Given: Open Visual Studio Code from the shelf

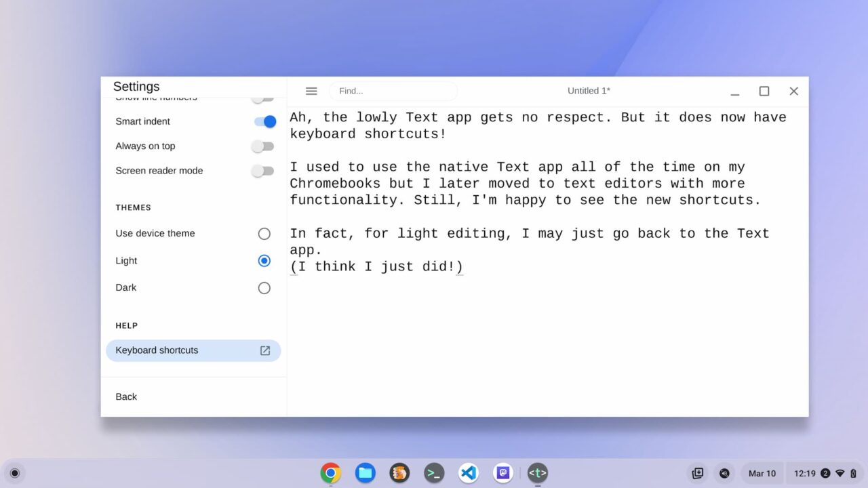Looking at the screenshot, I should click(469, 473).
